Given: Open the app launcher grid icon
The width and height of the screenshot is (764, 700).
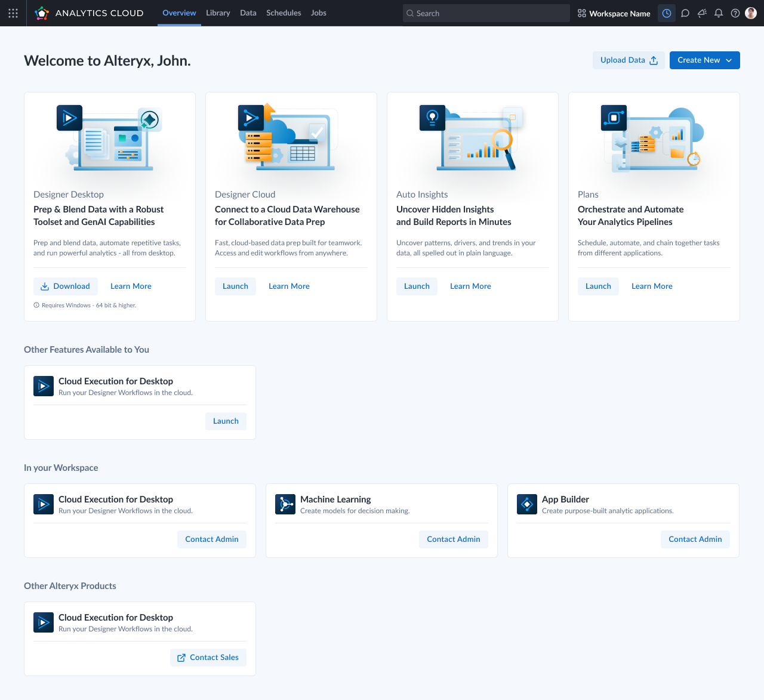Looking at the screenshot, I should pos(13,13).
